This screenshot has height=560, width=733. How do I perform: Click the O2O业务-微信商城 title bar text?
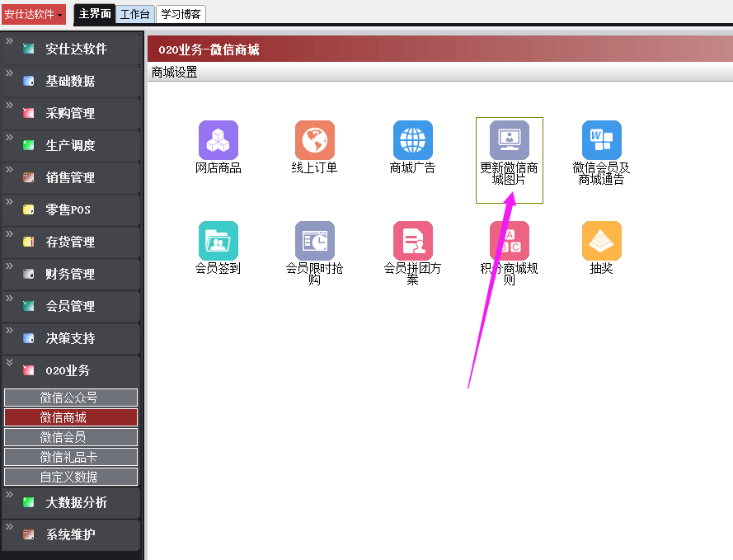click(x=209, y=49)
